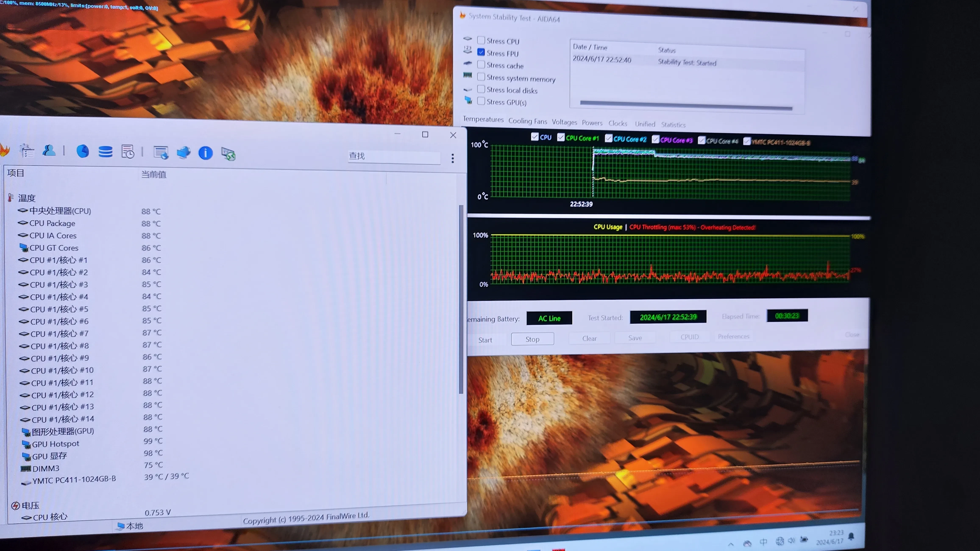
Task: Uncheck the Stress FPU checkbox
Action: [481, 52]
